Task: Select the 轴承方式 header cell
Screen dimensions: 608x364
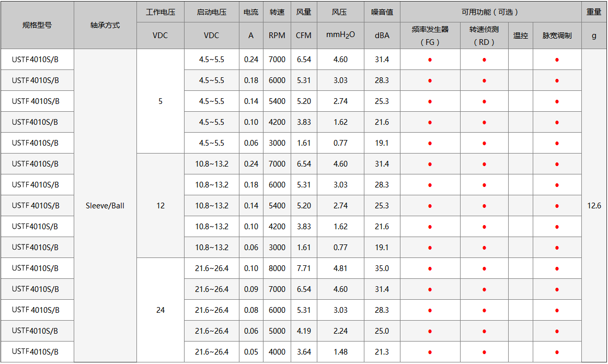Action: (x=105, y=25)
